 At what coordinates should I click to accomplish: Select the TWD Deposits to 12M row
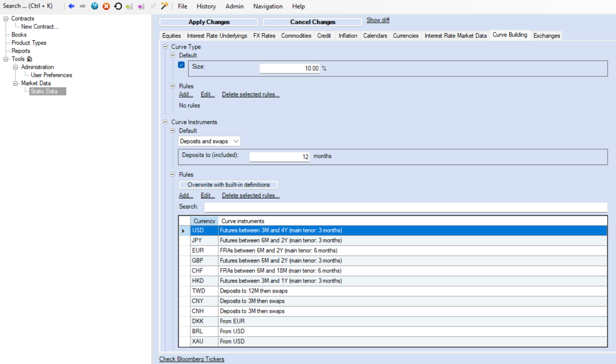[393, 291]
